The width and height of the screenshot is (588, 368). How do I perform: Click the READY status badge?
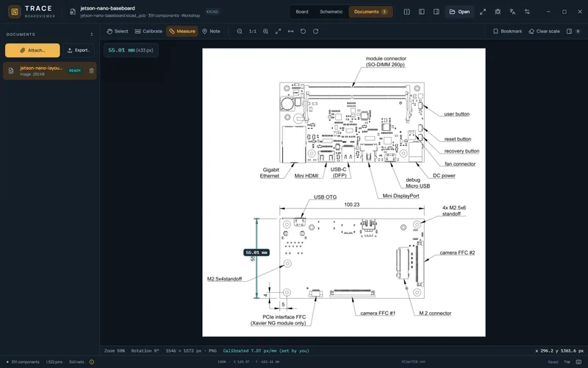pyautogui.click(x=75, y=71)
